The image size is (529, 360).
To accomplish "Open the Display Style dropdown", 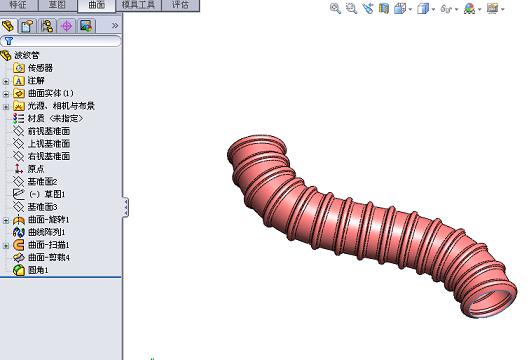I will click(x=426, y=8).
